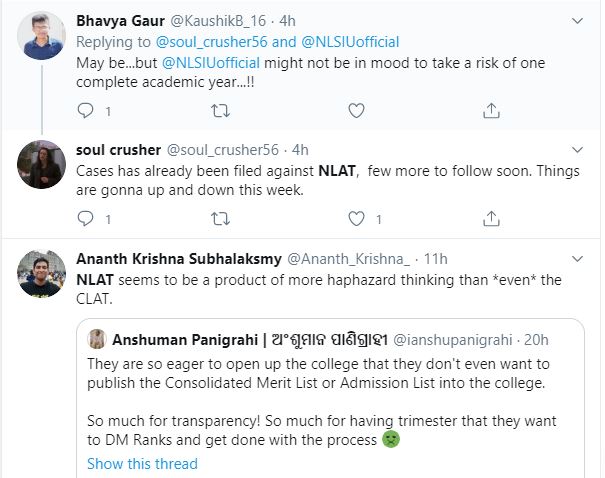
Task: Like Bhavya Gaur's tweet
Action: click(358, 110)
